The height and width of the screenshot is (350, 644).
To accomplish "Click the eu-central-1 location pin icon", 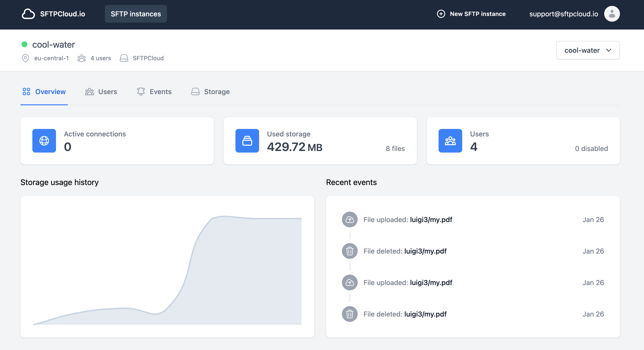I will coord(25,58).
